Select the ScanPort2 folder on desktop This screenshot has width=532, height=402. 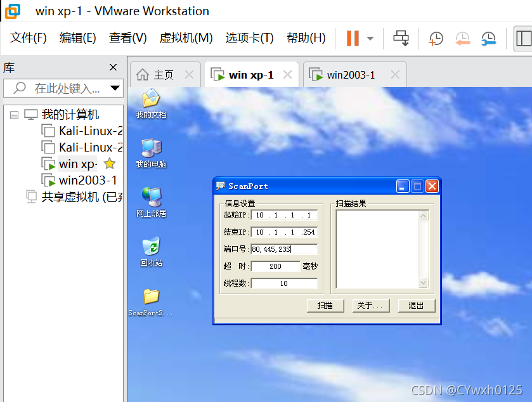(151, 302)
